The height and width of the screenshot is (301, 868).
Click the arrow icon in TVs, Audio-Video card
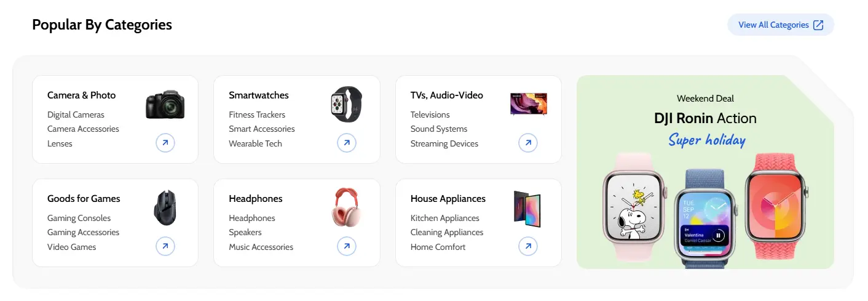pyautogui.click(x=528, y=143)
